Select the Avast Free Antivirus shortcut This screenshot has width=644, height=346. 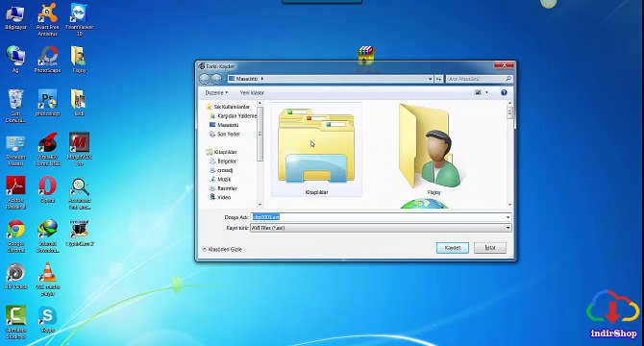click(x=48, y=19)
